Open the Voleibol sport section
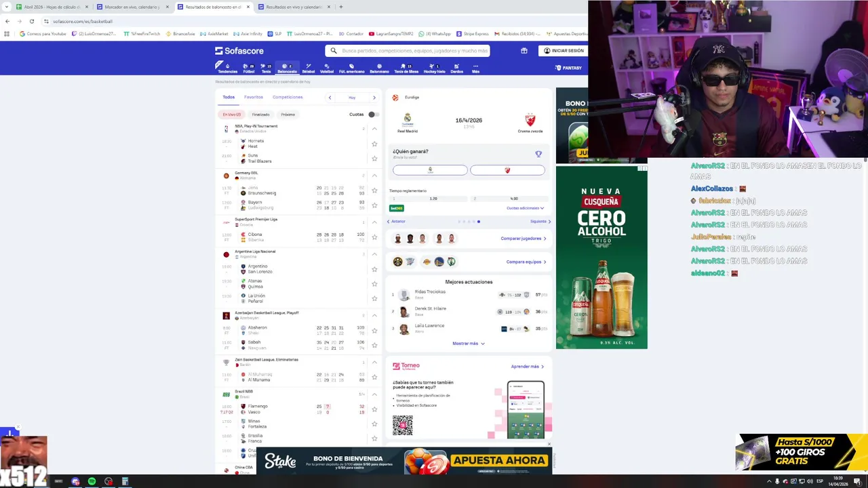 point(327,68)
